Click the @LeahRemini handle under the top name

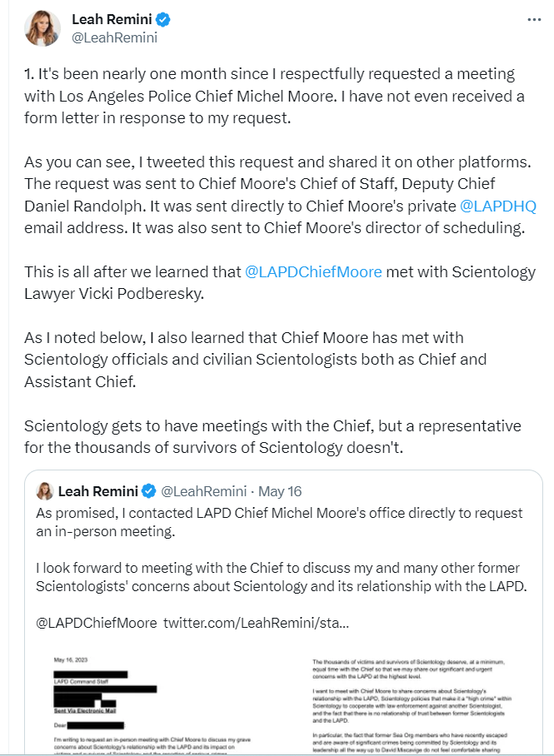coord(115,37)
